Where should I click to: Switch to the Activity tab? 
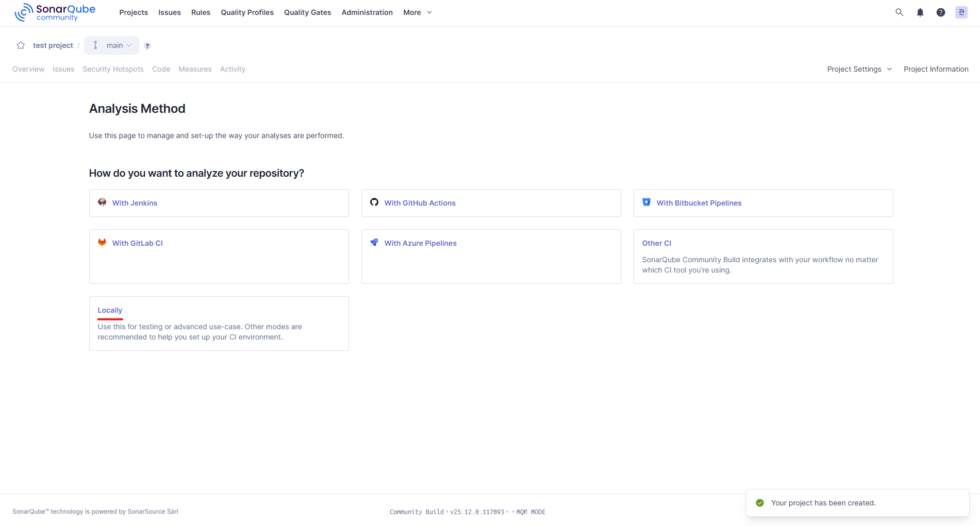[232, 69]
